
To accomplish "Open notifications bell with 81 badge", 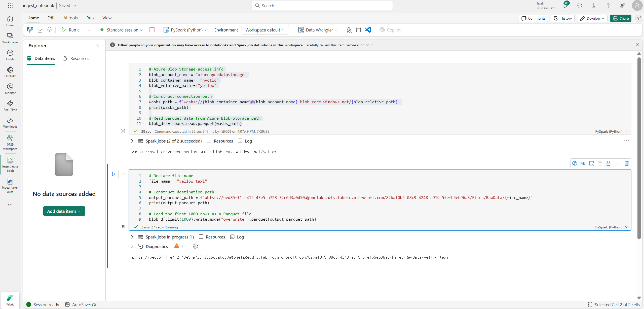I will point(564,6).
